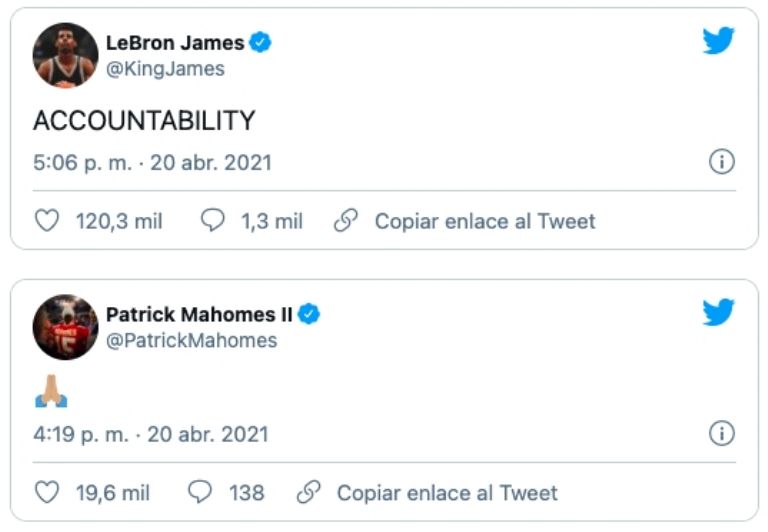Open the info icon on the ACCOUNTABILITY tweet
Image resolution: width=768 pixels, height=532 pixels.
[722, 162]
